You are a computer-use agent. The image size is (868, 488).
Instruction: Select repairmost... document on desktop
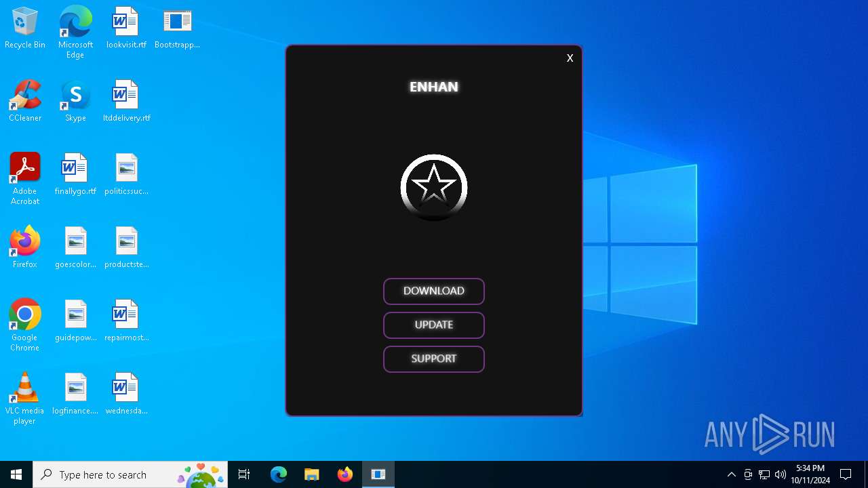126,321
